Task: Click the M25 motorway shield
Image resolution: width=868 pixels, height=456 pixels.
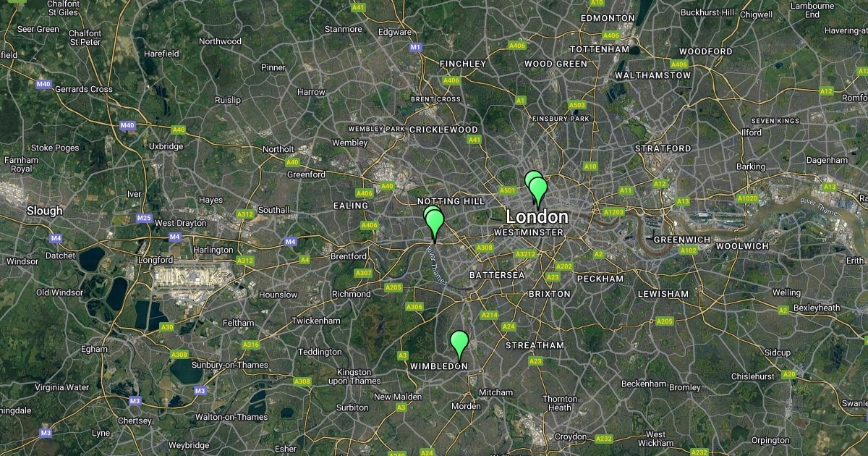Action: pos(144,218)
